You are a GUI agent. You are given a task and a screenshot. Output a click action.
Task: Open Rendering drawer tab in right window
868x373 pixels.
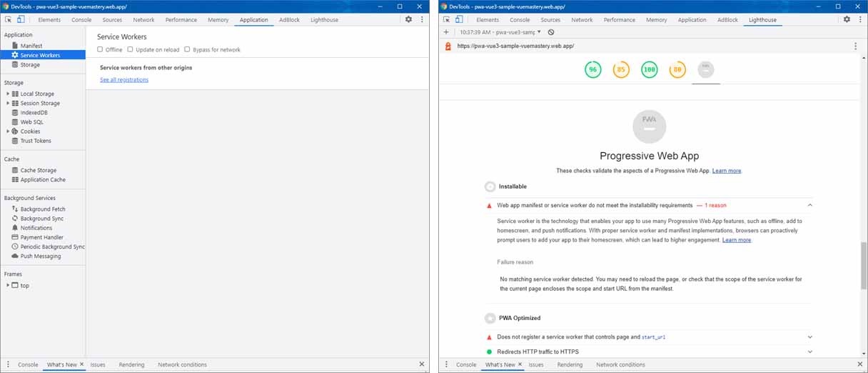pos(570,364)
